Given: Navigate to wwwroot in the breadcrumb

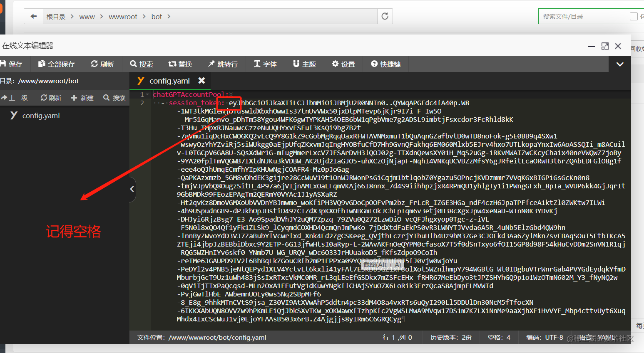Looking at the screenshot, I should pos(123,16).
